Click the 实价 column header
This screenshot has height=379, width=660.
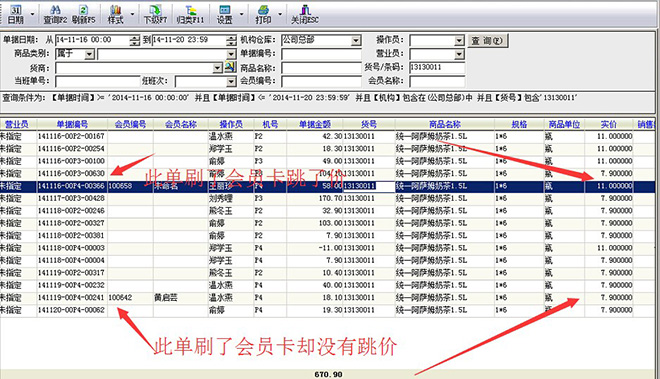(609, 124)
